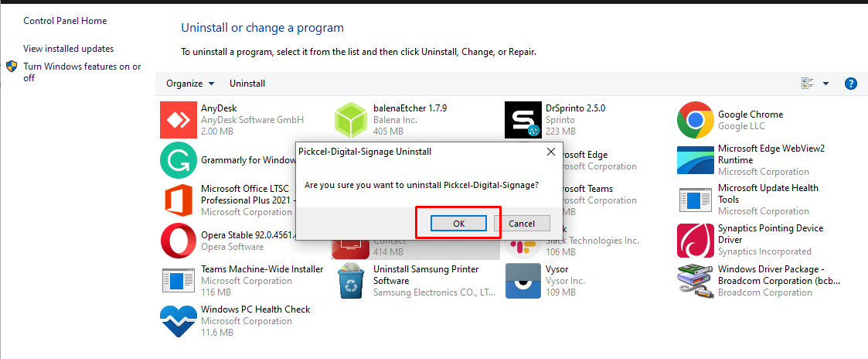Select Windows PC Health Check text

point(256,309)
